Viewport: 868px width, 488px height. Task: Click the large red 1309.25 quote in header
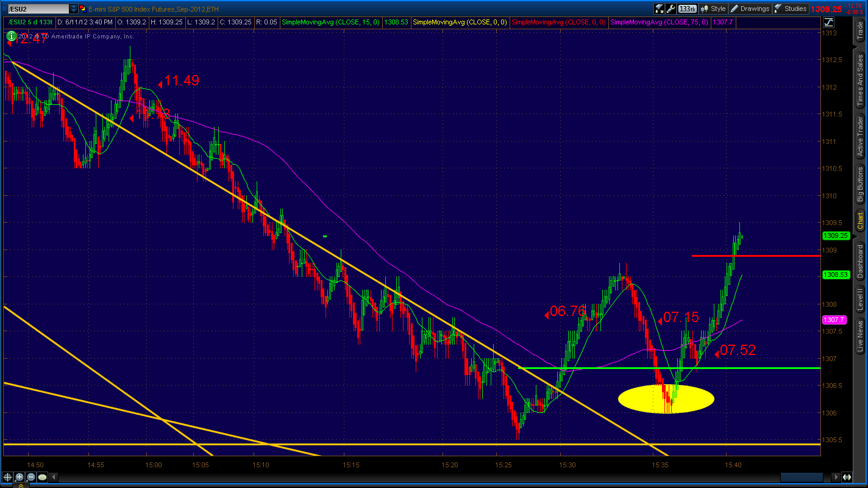[x=827, y=9]
